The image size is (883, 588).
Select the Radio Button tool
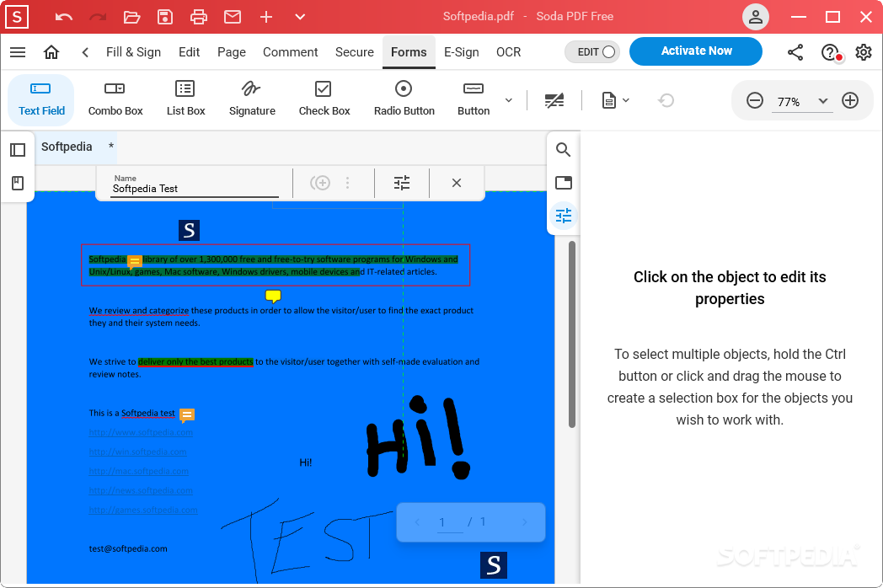point(404,99)
